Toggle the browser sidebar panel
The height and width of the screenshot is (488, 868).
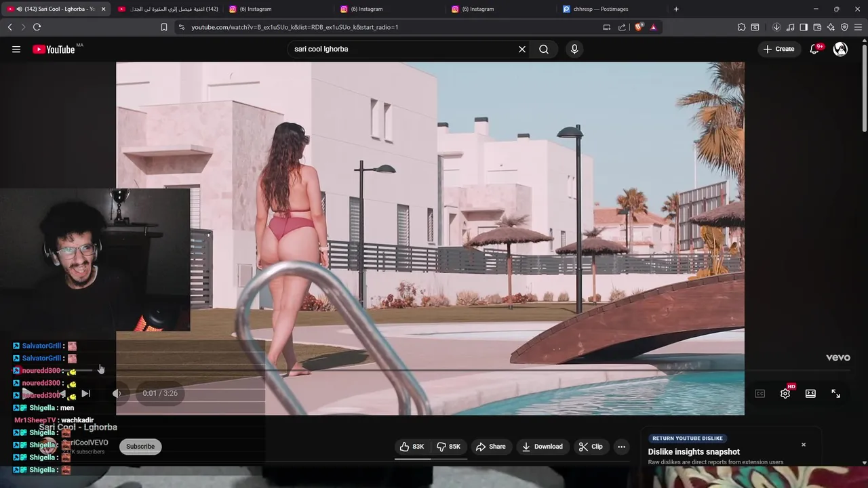click(804, 27)
